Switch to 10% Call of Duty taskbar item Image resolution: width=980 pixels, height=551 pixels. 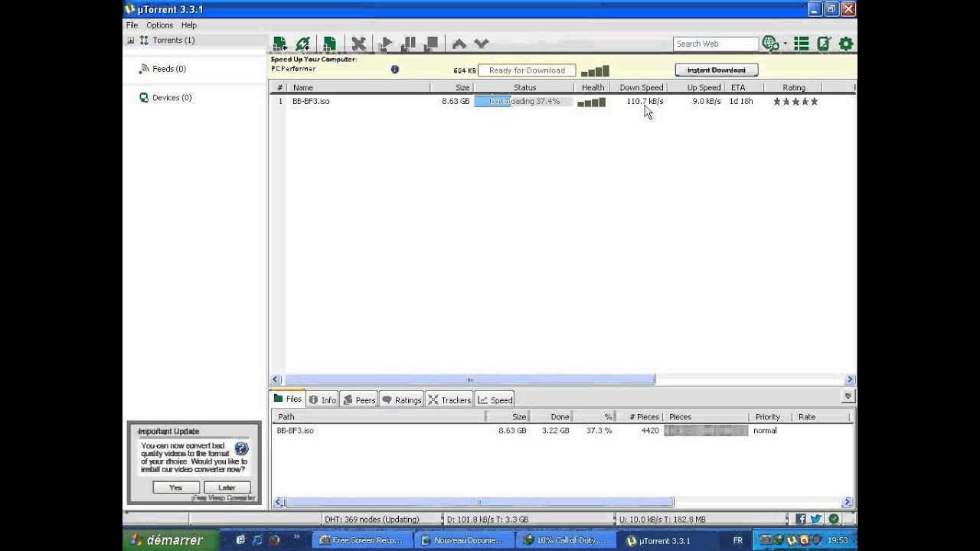(566, 540)
